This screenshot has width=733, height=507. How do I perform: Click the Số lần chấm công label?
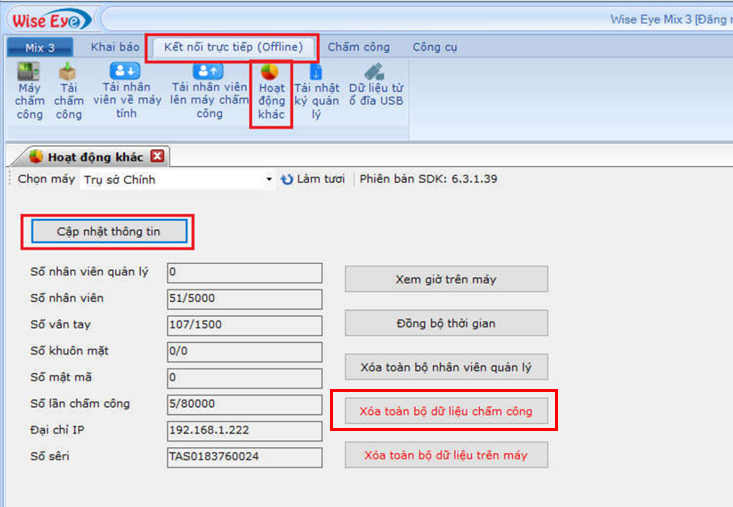pos(80,404)
